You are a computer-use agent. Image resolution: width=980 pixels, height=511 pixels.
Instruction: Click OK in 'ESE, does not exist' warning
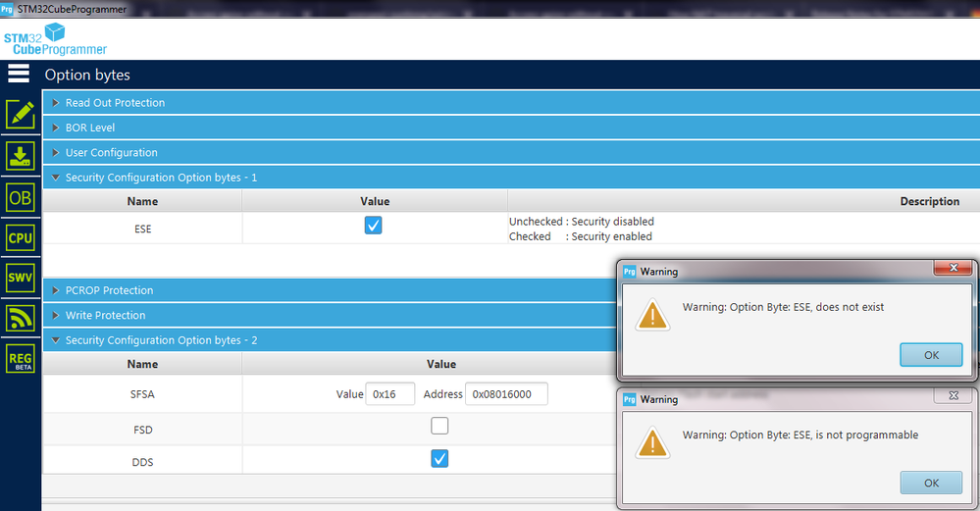(x=931, y=355)
